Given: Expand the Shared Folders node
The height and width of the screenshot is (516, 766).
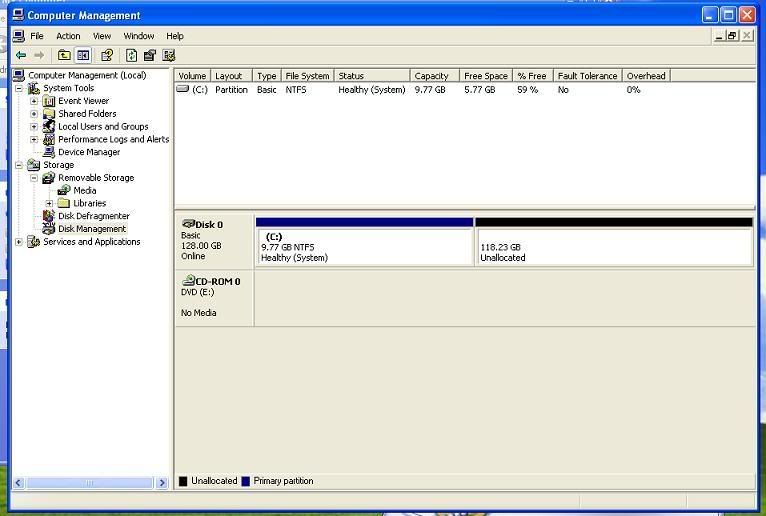Looking at the screenshot, I should pos(34,114).
